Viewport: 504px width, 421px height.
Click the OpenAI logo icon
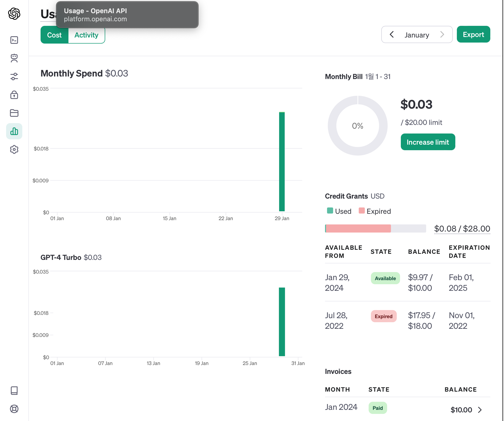[14, 14]
